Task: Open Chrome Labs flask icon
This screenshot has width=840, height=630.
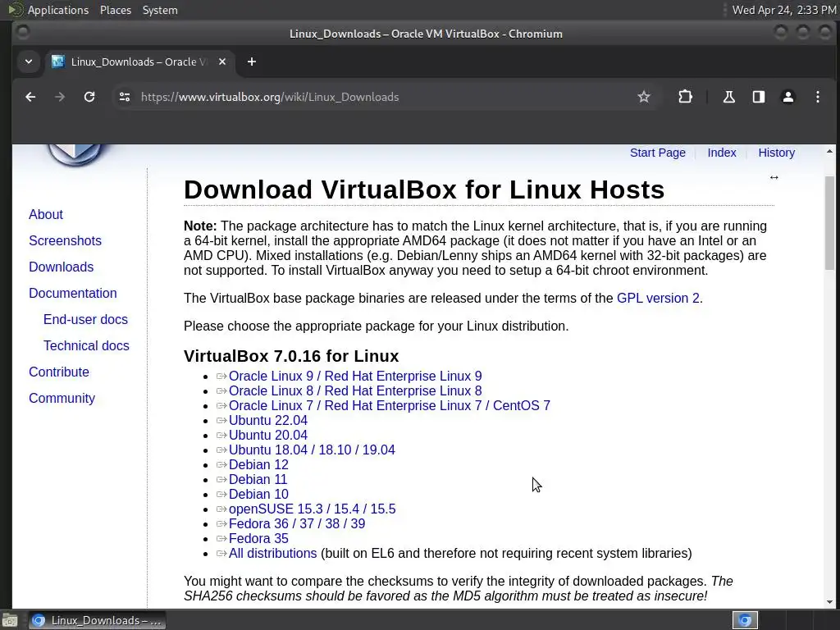Action: (729, 97)
